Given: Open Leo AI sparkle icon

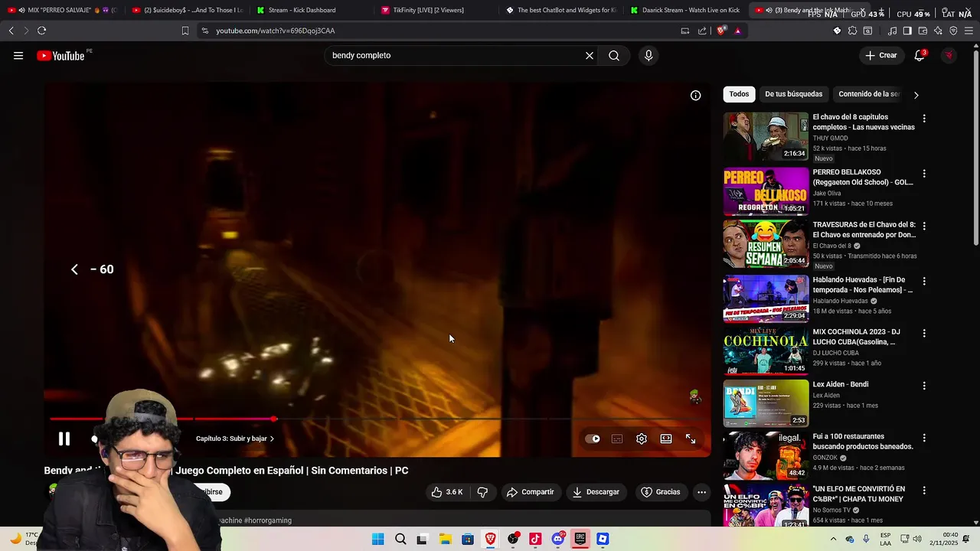Looking at the screenshot, I should (938, 31).
